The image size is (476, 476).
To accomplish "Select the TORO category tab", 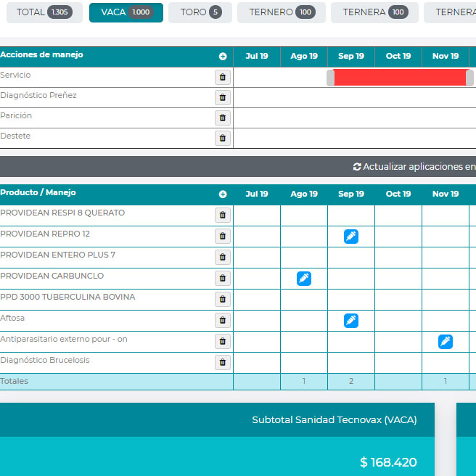I will pyautogui.click(x=200, y=12).
